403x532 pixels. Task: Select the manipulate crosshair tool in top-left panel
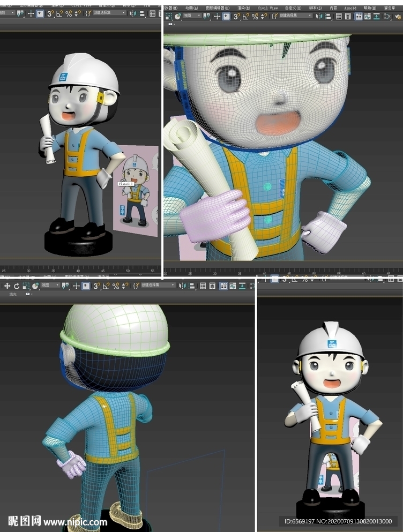[31, 13]
